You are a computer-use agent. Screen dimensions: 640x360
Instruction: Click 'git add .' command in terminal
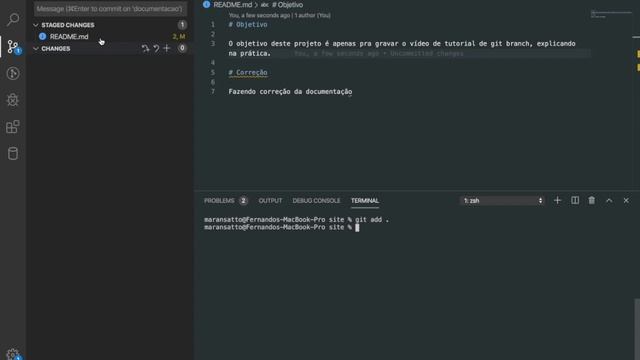[372, 220]
